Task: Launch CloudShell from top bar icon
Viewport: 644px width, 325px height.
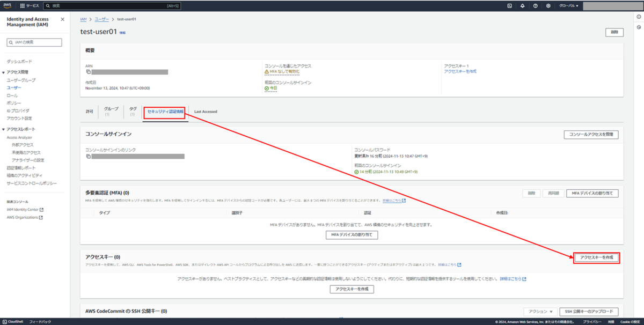Action: click(509, 5)
